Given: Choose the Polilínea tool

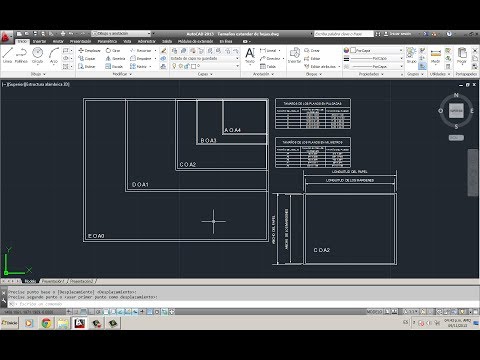Looking at the screenshot, I should click(21, 55).
